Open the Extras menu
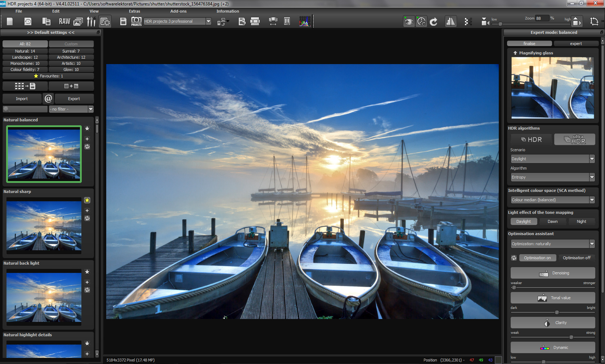Screen dimensions: 605x364 point(134,11)
